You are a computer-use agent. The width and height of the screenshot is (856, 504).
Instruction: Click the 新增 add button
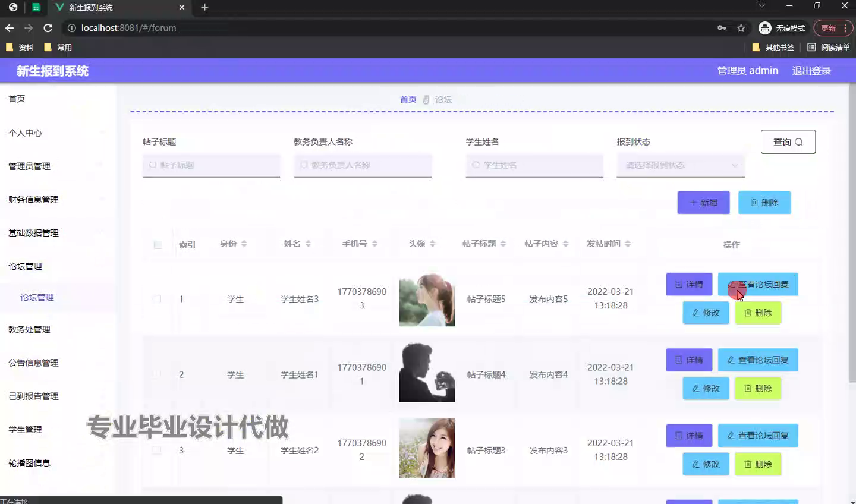click(x=703, y=203)
